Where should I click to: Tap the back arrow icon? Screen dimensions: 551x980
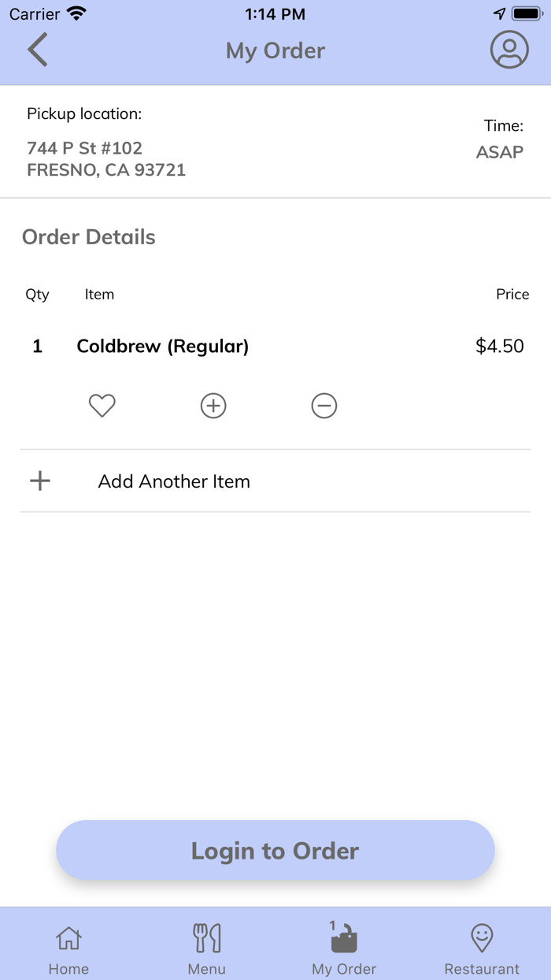click(38, 50)
